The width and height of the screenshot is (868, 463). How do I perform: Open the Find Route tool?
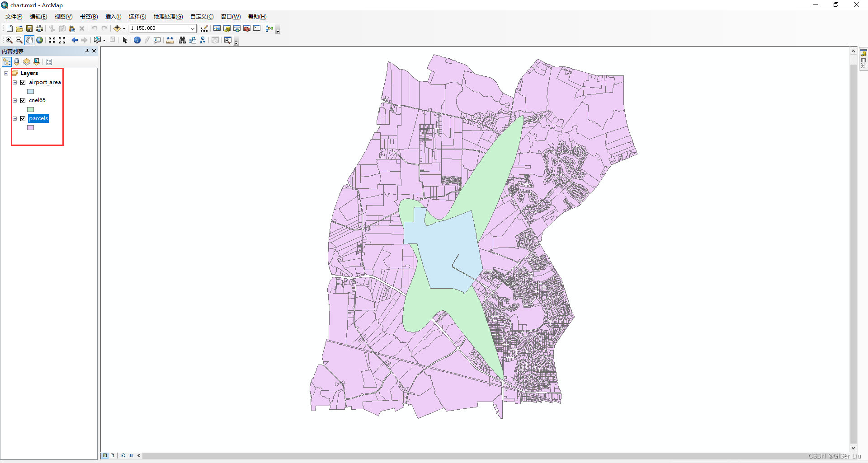(193, 40)
